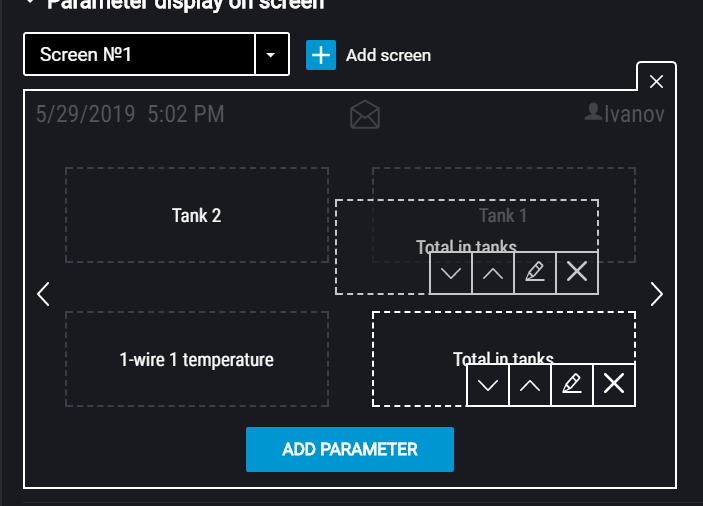Go to next screen with right arrow
This screenshot has width=703, height=506.
(x=656, y=294)
